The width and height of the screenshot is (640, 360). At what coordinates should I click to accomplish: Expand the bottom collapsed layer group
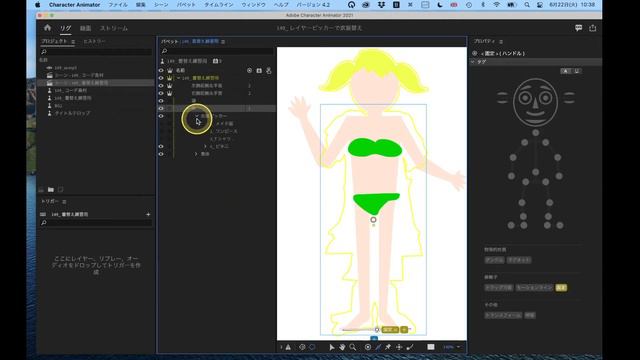[x=196, y=154]
